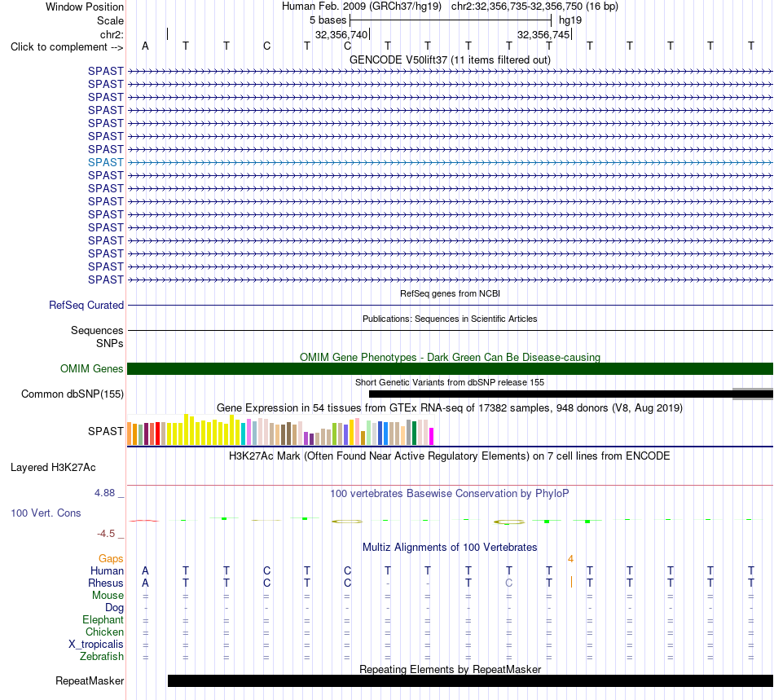Click the 'chr2:' ruler label

point(112,34)
